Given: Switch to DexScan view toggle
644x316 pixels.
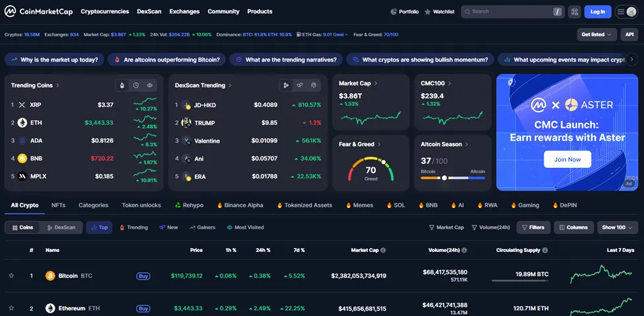Looking at the screenshot, I should (x=61, y=227).
